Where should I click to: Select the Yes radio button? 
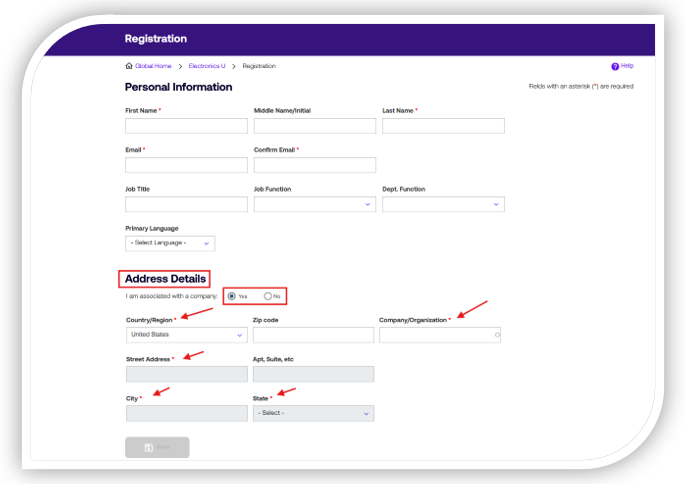[232, 296]
